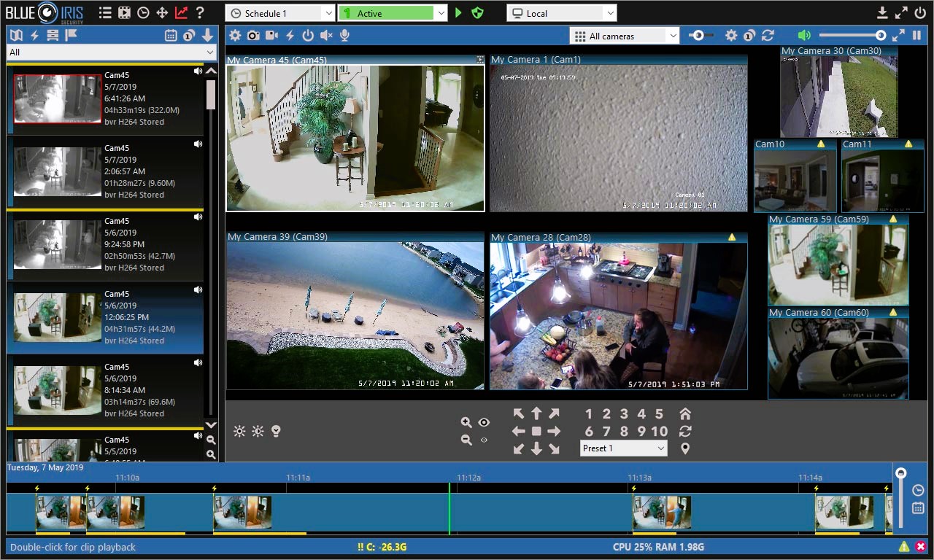Select the My Camera 39 beach view
The image size is (934, 560).
point(355,316)
